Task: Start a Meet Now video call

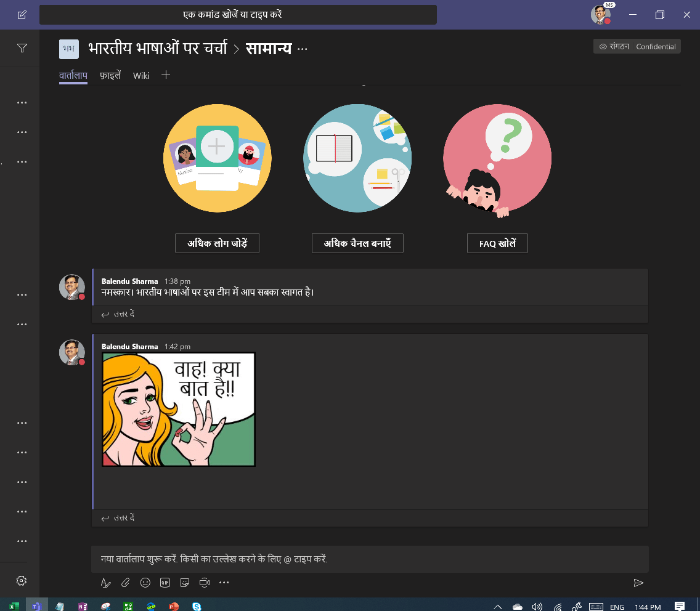Action: pyautogui.click(x=204, y=582)
